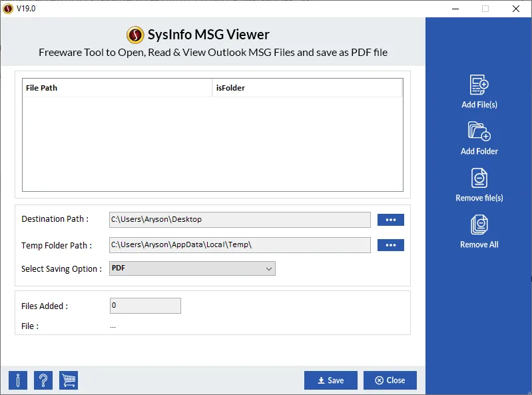Screen dimensions: 532x395
Task: Sort by the File Path column header
Action: [117, 88]
